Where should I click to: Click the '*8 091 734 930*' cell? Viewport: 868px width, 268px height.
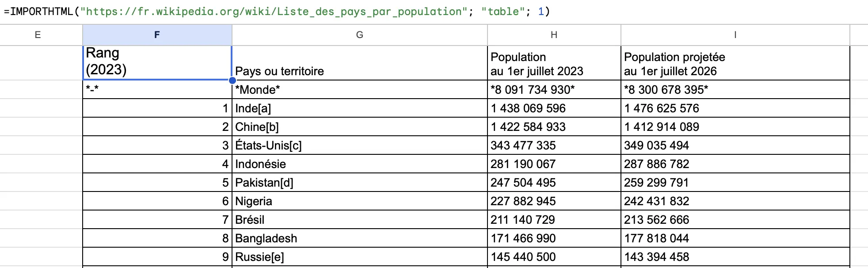(x=554, y=89)
